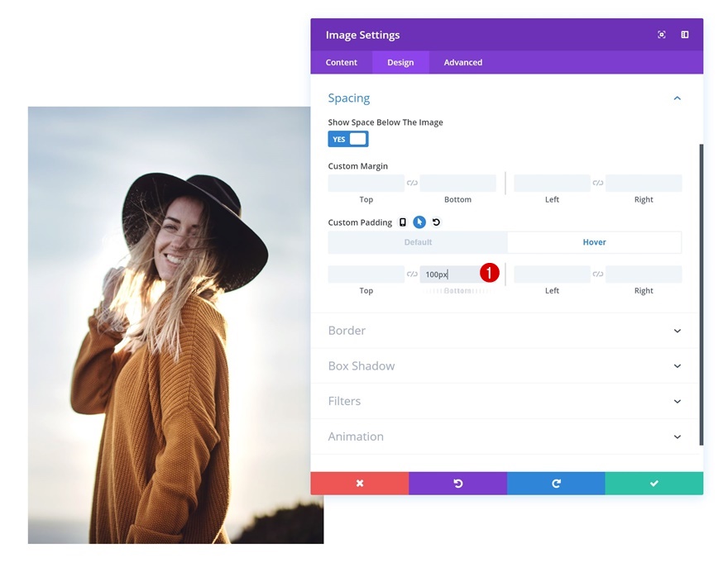Screen dimensions: 728x563
Task: Select the Default padding state tab
Action: 418,242
